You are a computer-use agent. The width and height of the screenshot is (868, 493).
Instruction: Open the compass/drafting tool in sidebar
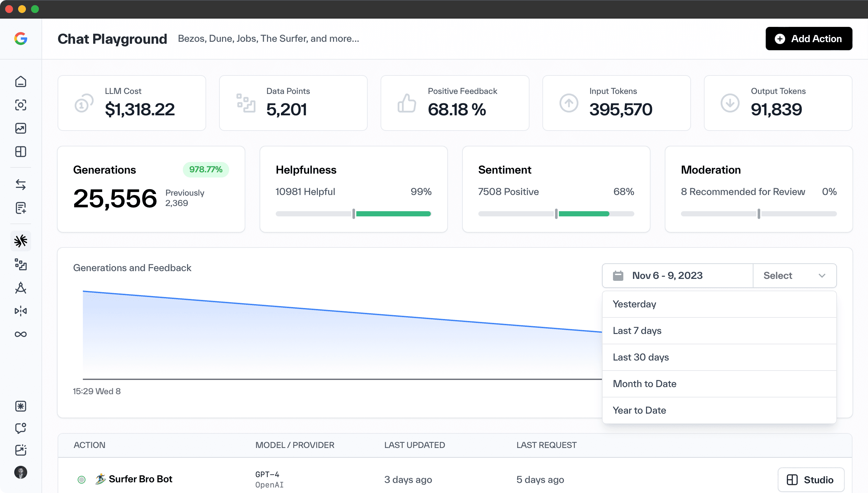[x=21, y=288]
